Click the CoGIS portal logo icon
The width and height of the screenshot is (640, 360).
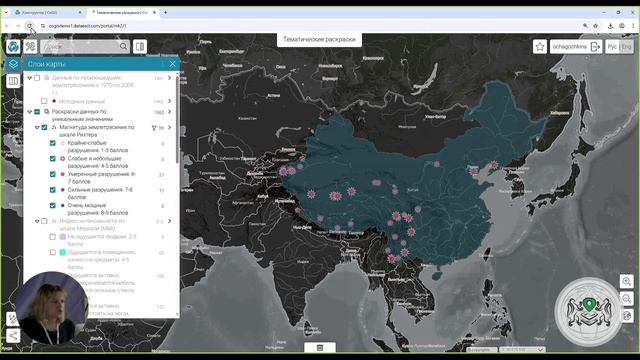point(13,47)
